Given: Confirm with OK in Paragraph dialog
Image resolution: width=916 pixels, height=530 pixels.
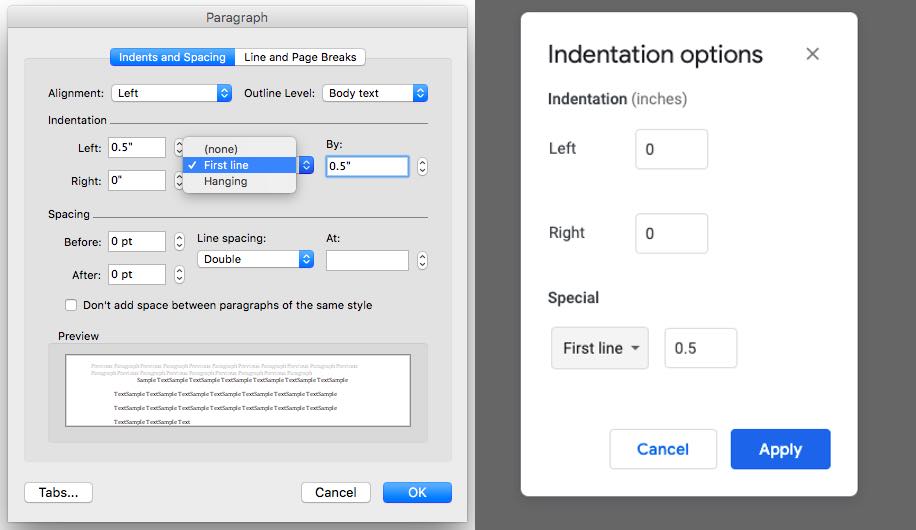Looking at the screenshot, I should pos(417,493).
